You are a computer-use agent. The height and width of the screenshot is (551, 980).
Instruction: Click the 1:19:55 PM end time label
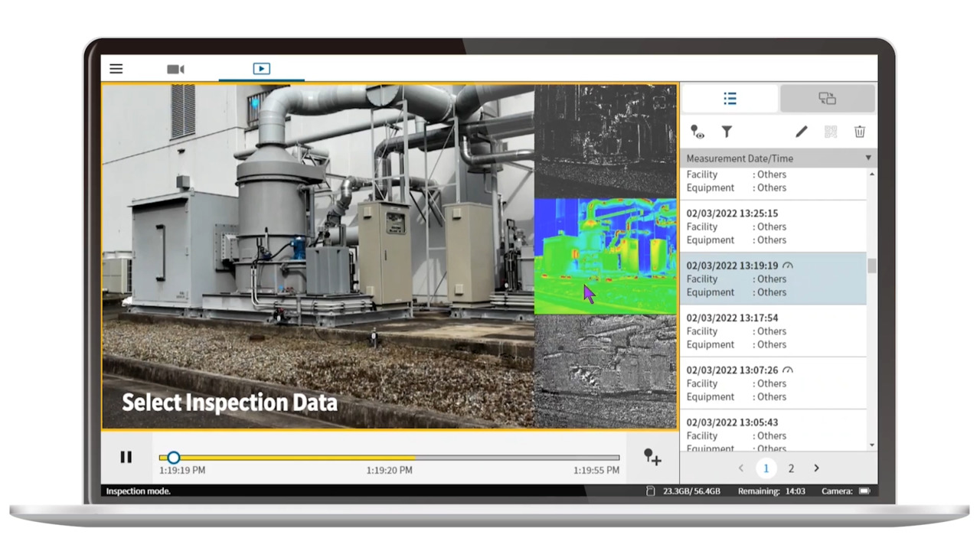[596, 471]
